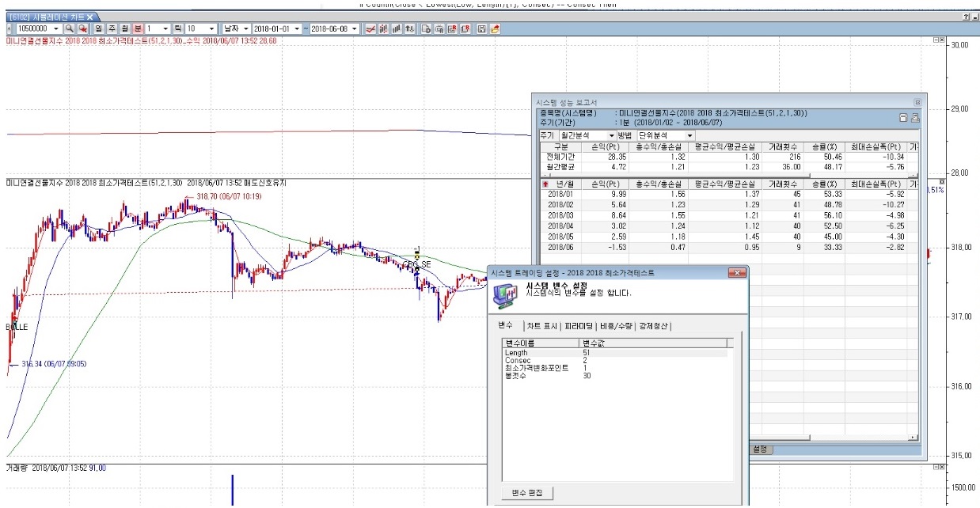Open the 강제청산 tab
This screenshot has height=508, width=980.
tap(654, 326)
